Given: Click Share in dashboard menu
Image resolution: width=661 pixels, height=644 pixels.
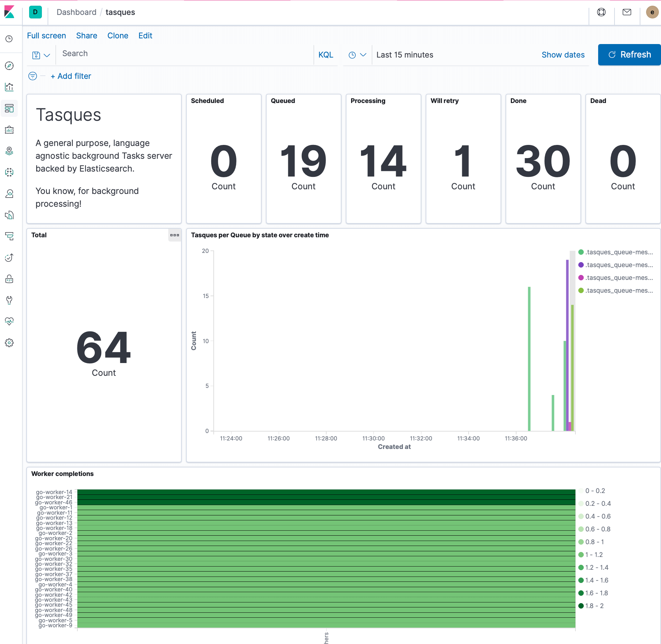Looking at the screenshot, I should [87, 36].
